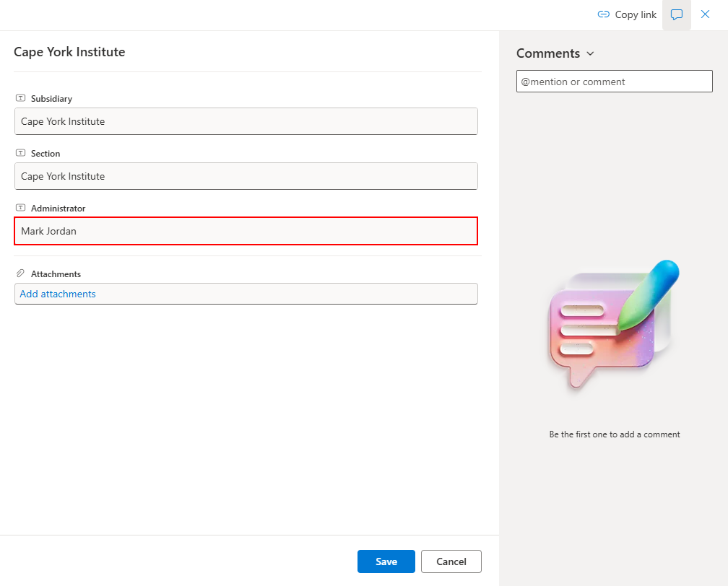Expand the Comments dropdown chevron

(x=590, y=54)
